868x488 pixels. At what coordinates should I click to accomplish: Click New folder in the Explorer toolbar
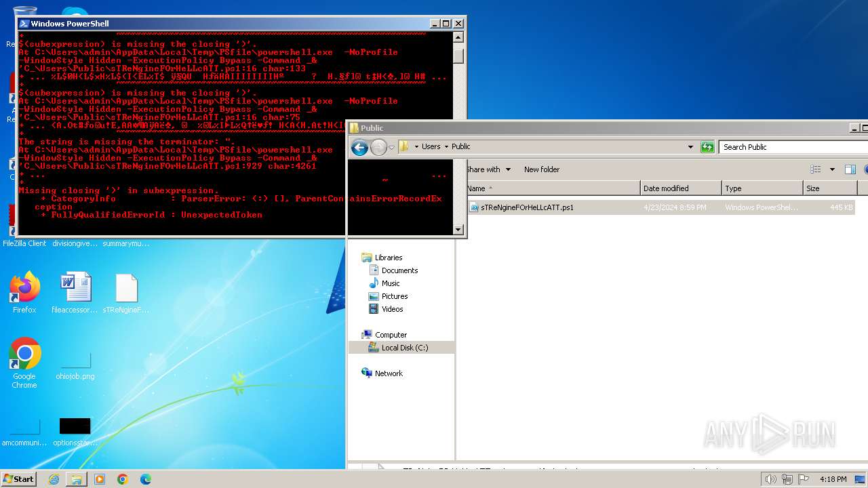tap(542, 169)
